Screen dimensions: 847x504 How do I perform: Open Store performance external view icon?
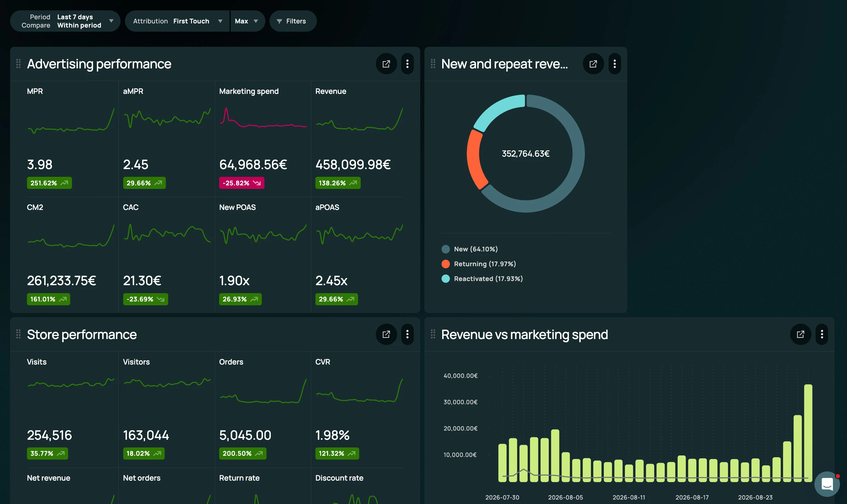click(386, 334)
